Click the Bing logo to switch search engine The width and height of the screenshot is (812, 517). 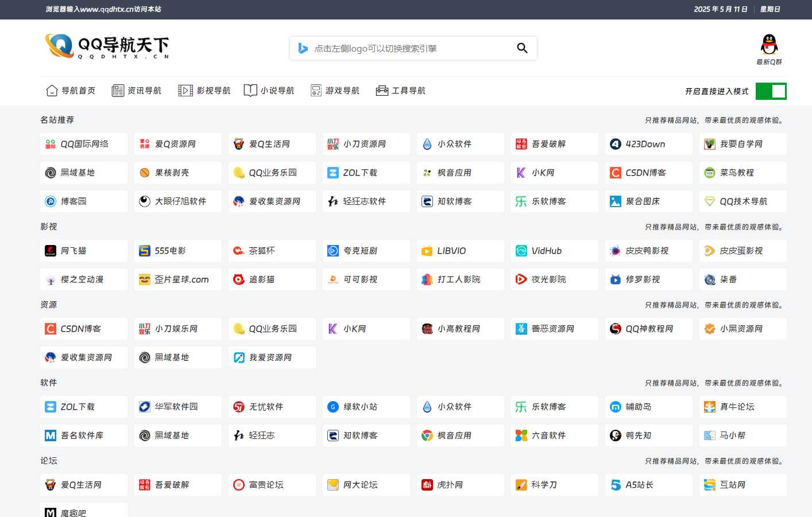point(303,48)
